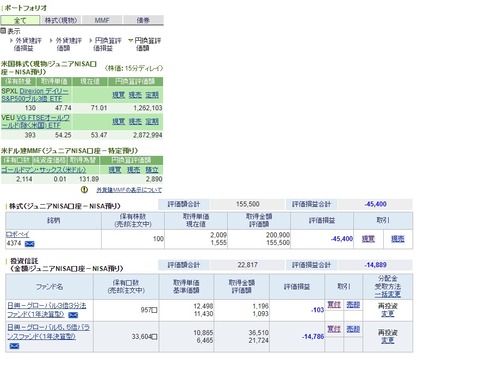This screenshot has height=366, width=480.
Task: Choose selected 円換算評価額 display option
Action: (145, 44)
